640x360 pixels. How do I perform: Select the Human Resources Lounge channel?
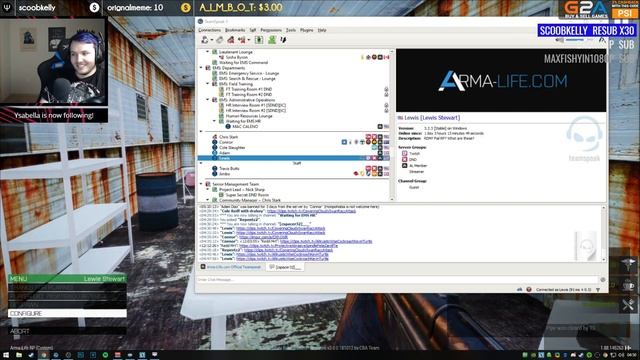click(x=249, y=116)
